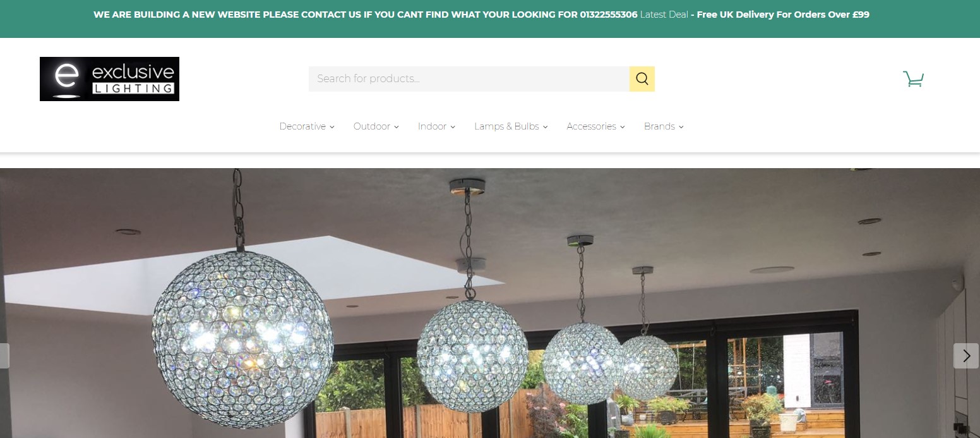Click the Search for products field
Image resolution: width=980 pixels, height=438 pixels.
(469, 79)
